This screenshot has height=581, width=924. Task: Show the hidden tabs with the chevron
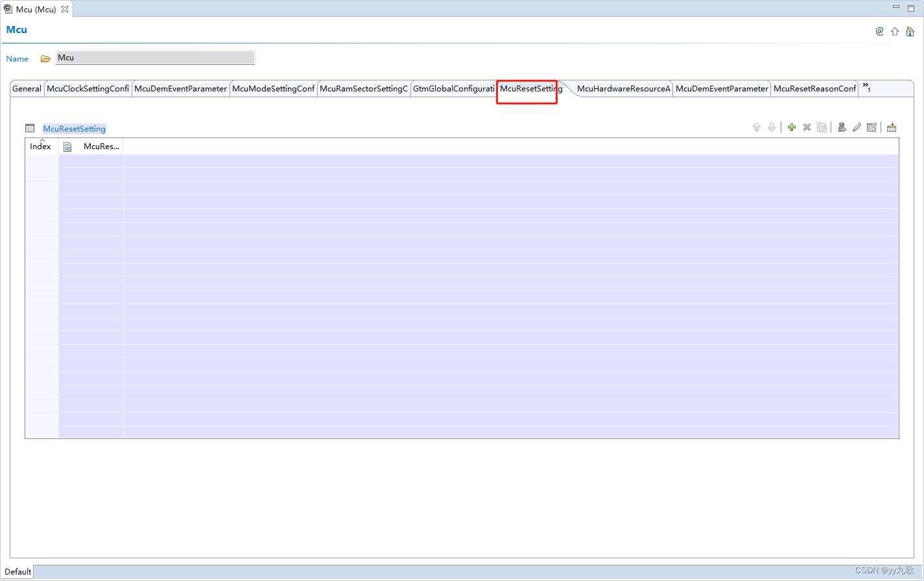(866, 88)
